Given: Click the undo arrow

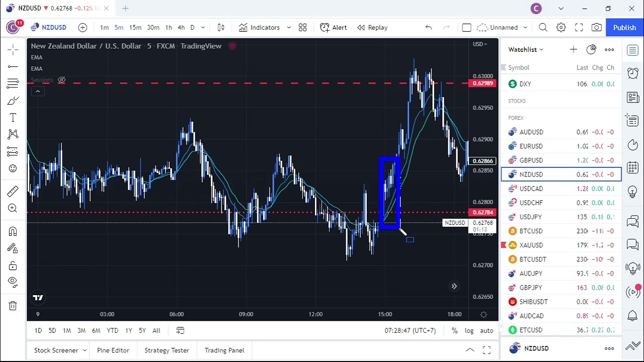Looking at the screenshot, I should pos(428,28).
